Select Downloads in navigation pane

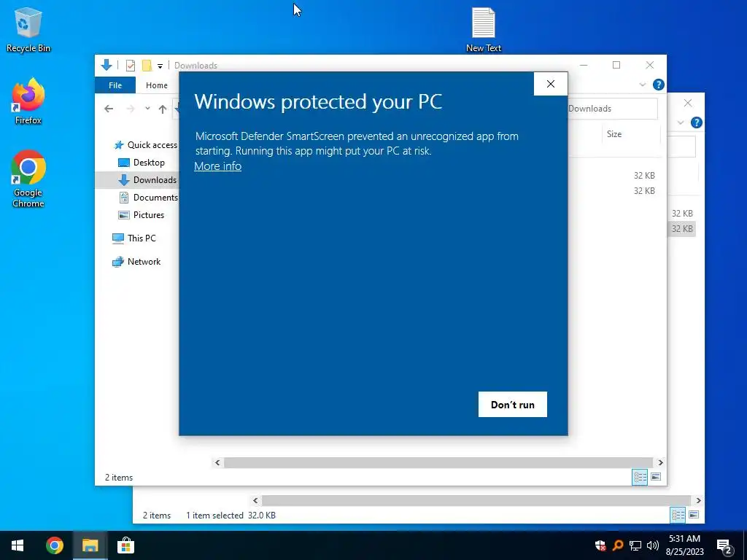(136, 179)
